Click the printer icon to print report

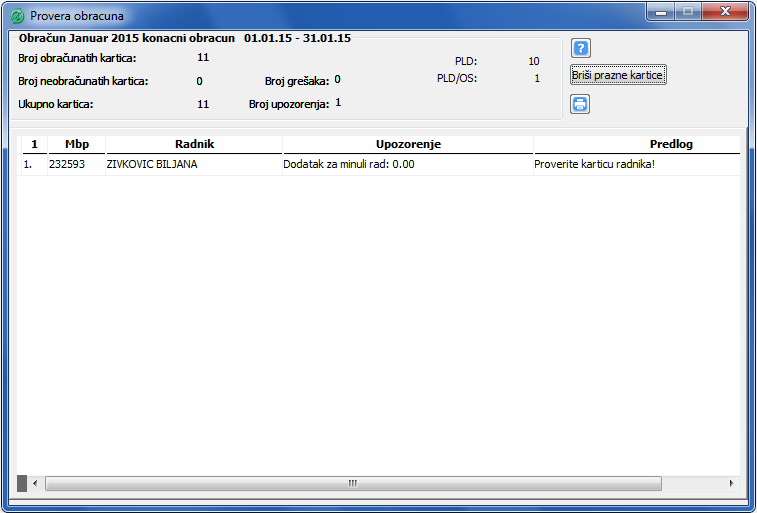click(x=580, y=104)
